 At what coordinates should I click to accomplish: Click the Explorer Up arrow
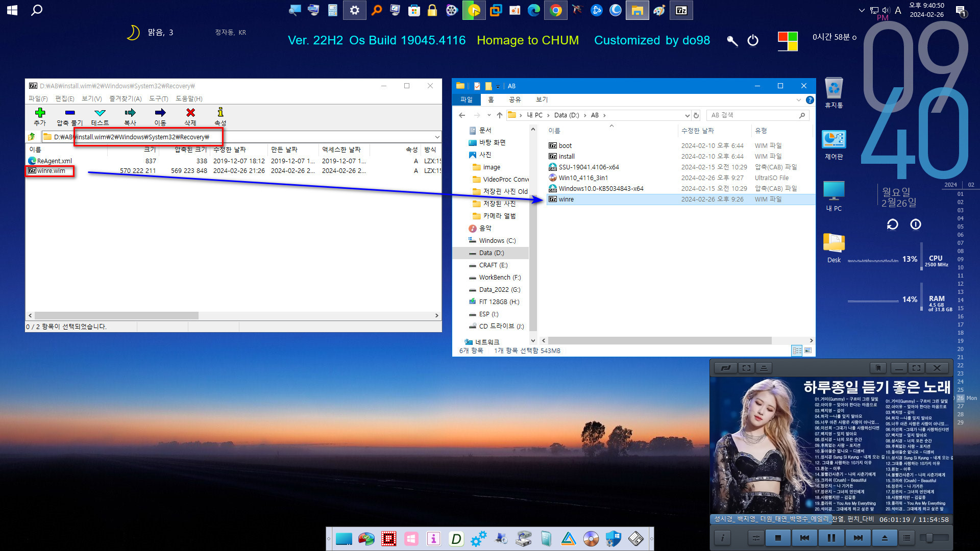point(500,115)
